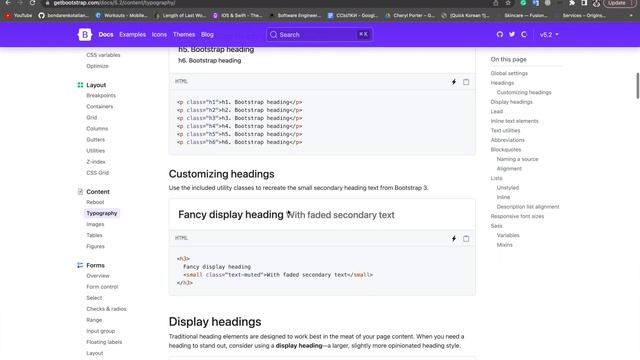The width and height of the screenshot is (640, 360).
Task: Open the Z-index sidebar link
Action: pos(96,162)
